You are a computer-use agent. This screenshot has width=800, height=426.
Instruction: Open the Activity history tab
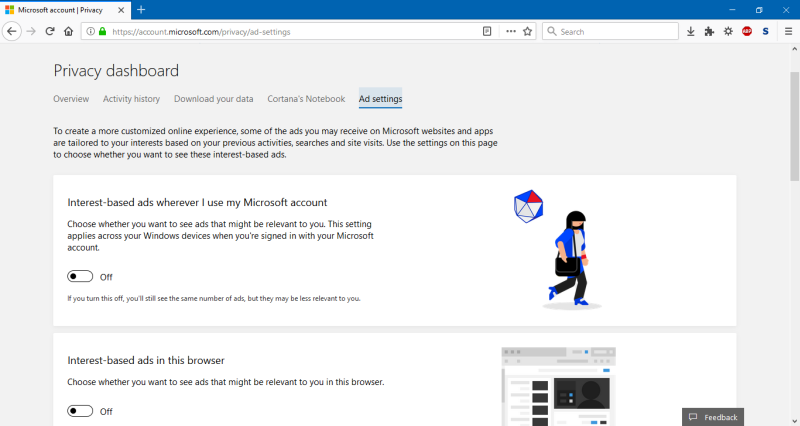tap(131, 99)
